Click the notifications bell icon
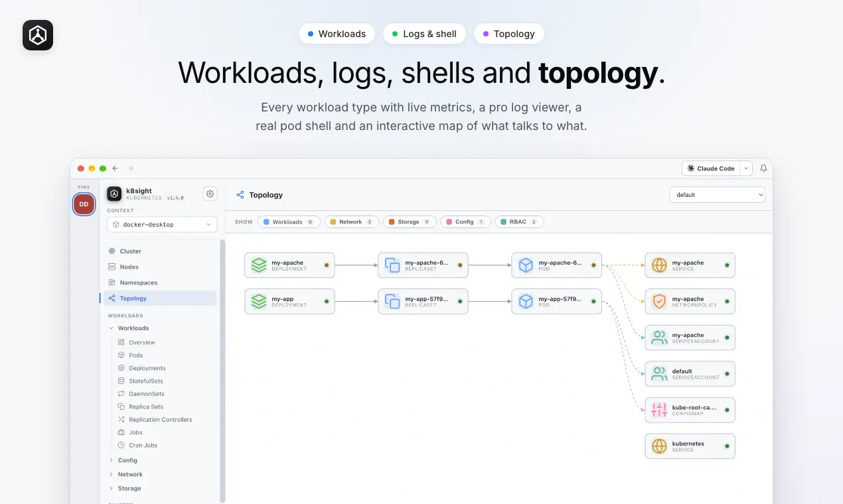The image size is (843, 504). [763, 168]
